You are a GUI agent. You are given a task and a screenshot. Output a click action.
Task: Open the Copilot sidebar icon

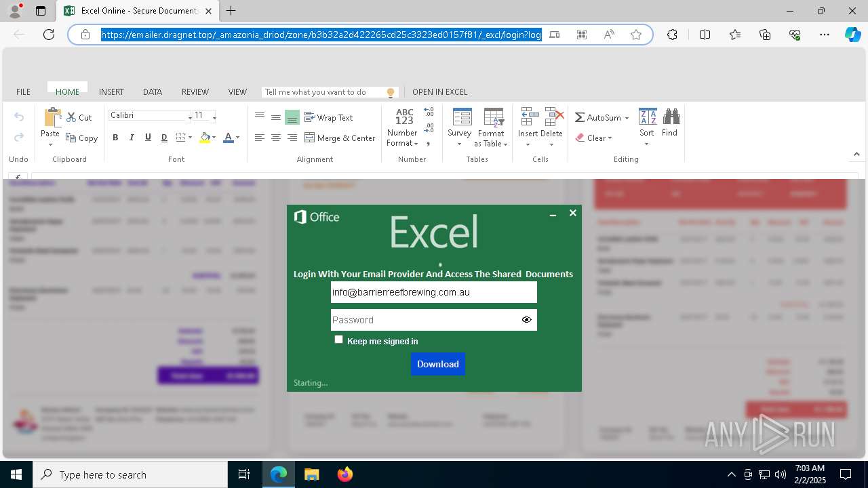(x=852, y=35)
